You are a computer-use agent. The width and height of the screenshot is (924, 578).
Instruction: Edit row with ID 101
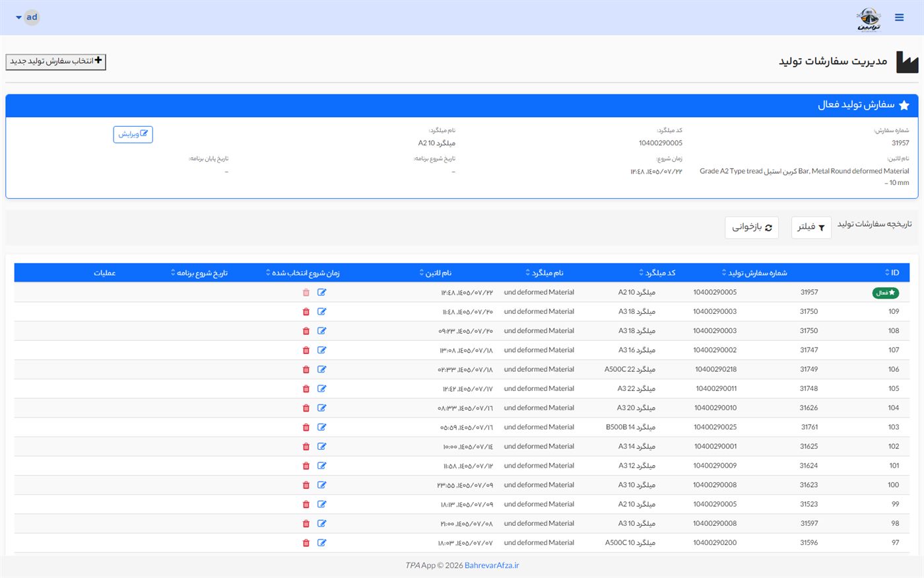coord(322,466)
